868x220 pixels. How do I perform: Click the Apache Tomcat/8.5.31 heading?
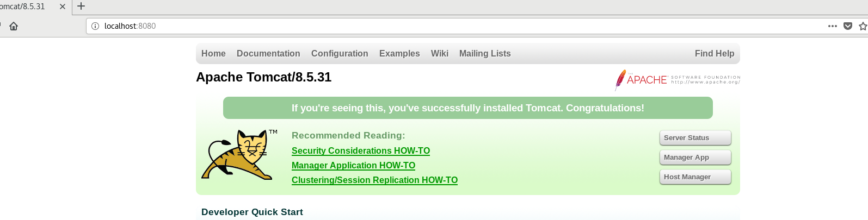pos(263,77)
